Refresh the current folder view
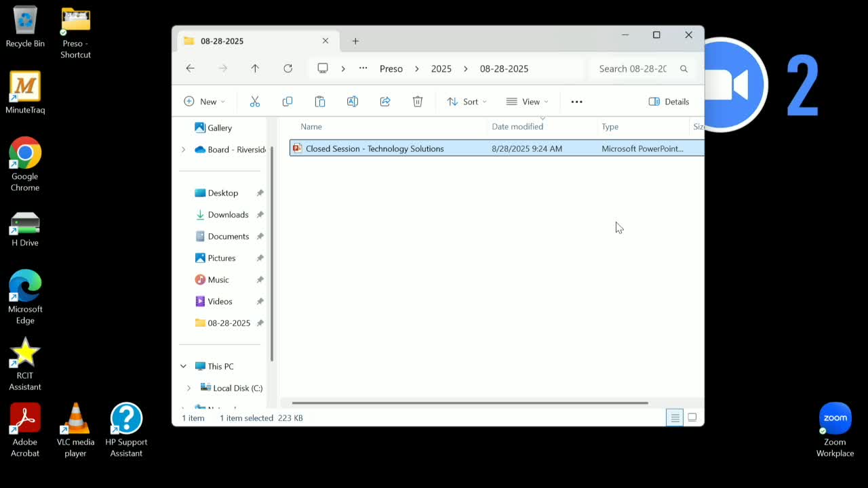 [x=288, y=68]
